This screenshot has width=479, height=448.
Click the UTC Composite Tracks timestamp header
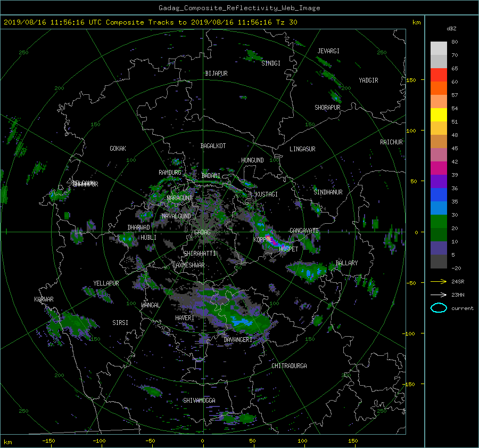click(150, 22)
